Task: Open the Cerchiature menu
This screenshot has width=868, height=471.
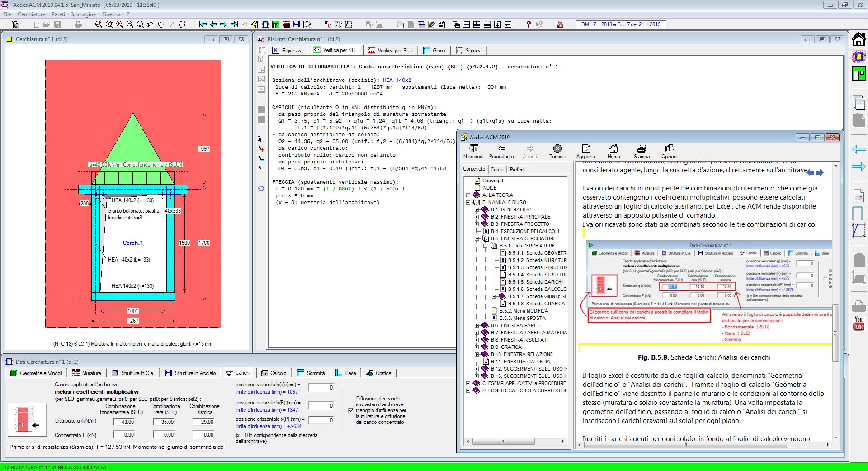Action: pos(31,14)
